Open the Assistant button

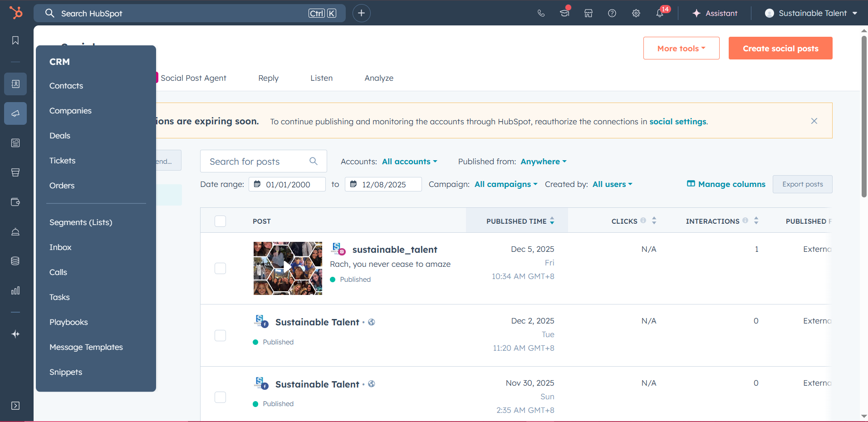(715, 13)
